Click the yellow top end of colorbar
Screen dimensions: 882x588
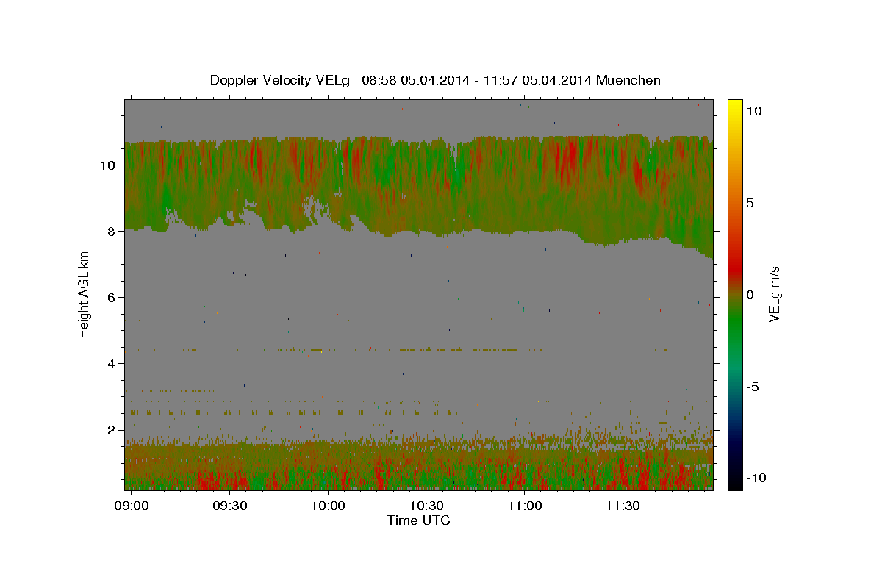734,106
